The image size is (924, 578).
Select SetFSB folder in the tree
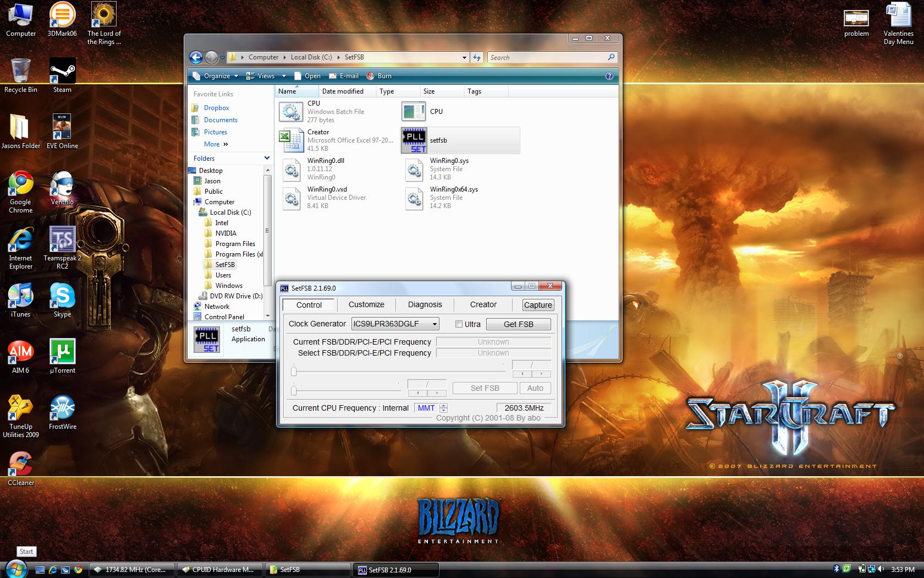click(x=225, y=265)
